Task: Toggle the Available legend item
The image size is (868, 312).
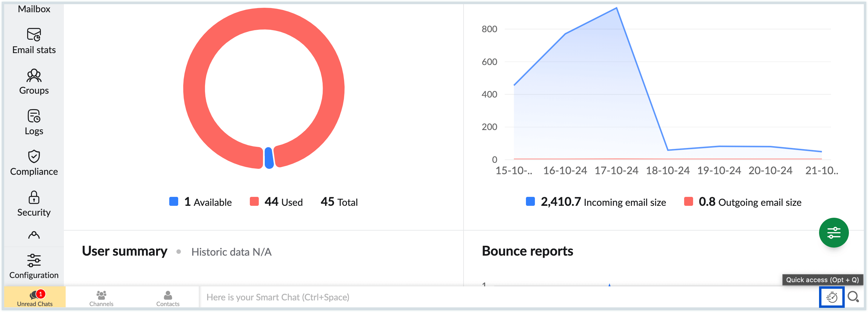Action: [x=201, y=202]
